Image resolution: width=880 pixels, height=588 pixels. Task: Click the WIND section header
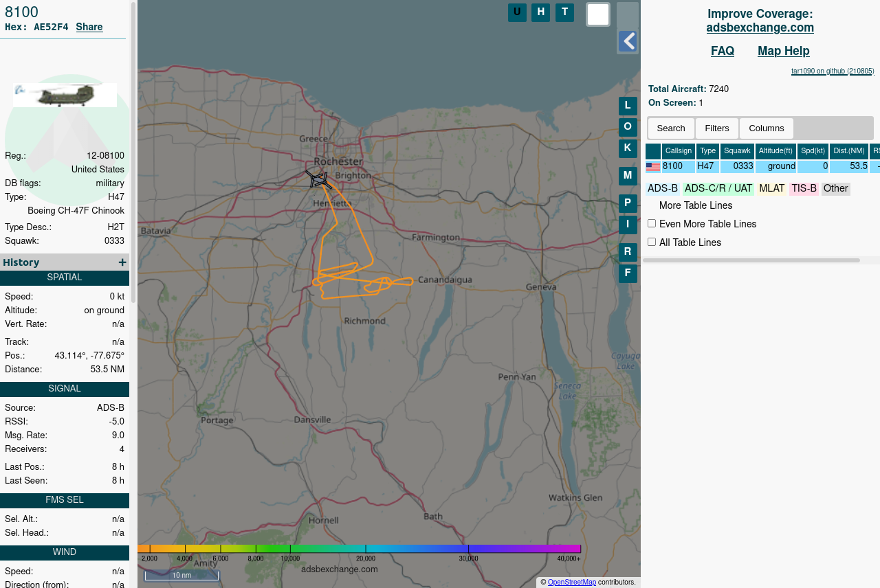(x=65, y=552)
